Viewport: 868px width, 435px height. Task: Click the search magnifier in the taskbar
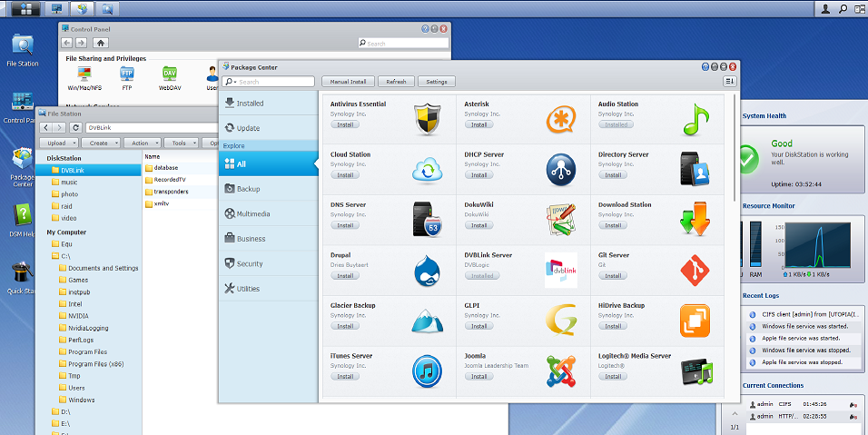point(843,9)
